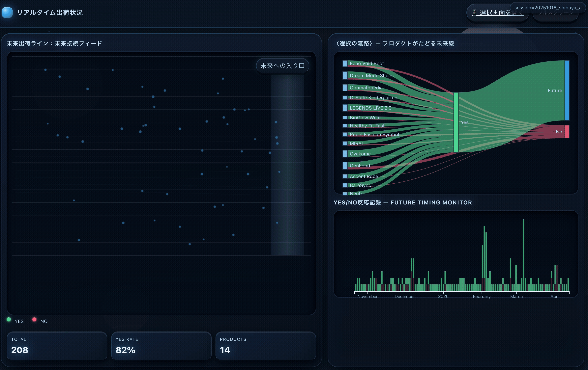588x370 pixels.
Task: Select the Dream Mode Shoes node square
Action: pos(345,75)
